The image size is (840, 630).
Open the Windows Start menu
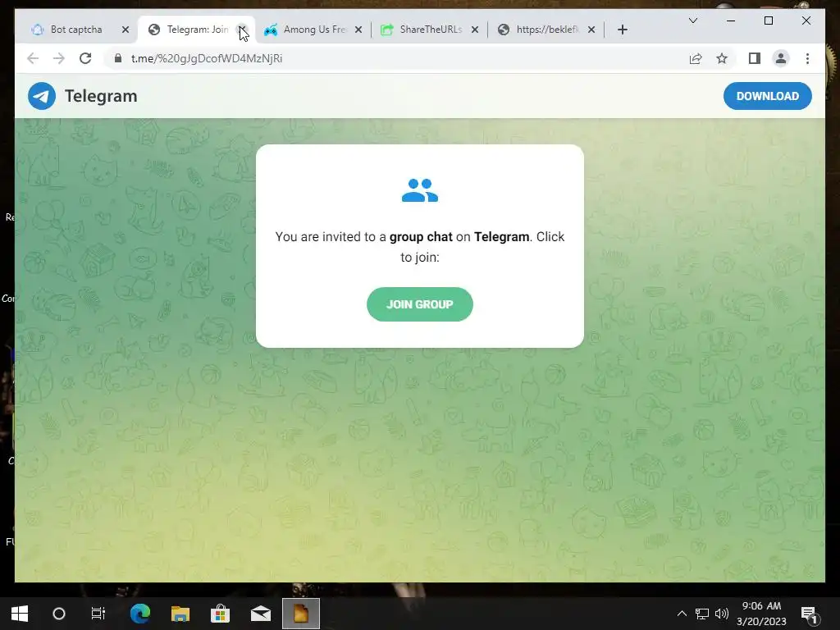pos(20,614)
